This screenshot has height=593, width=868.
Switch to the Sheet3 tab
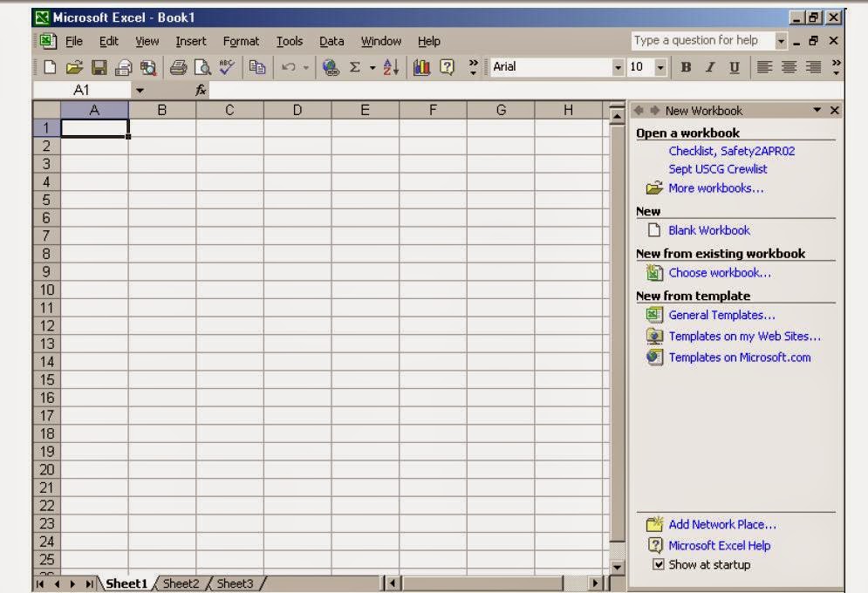pyautogui.click(x=235, y=583)
